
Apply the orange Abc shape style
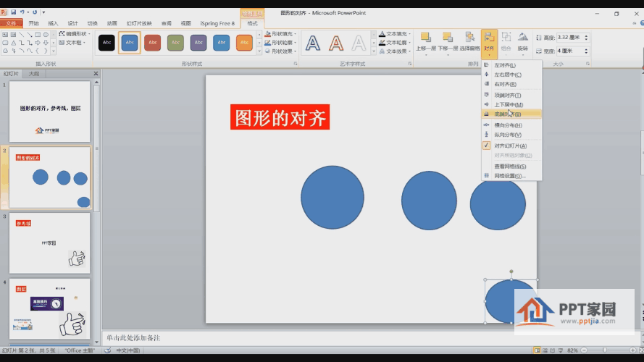point(244,42)
